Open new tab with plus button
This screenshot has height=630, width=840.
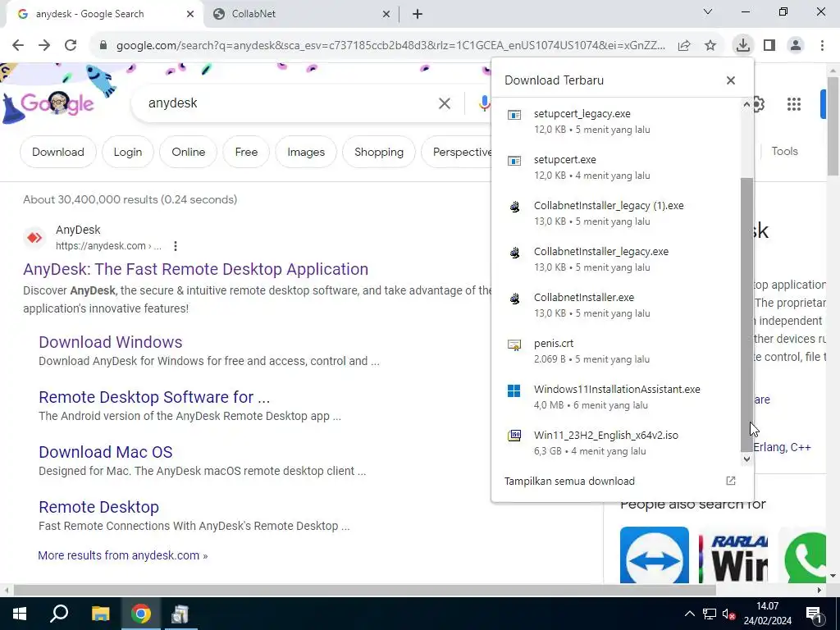tap(418, 14)
